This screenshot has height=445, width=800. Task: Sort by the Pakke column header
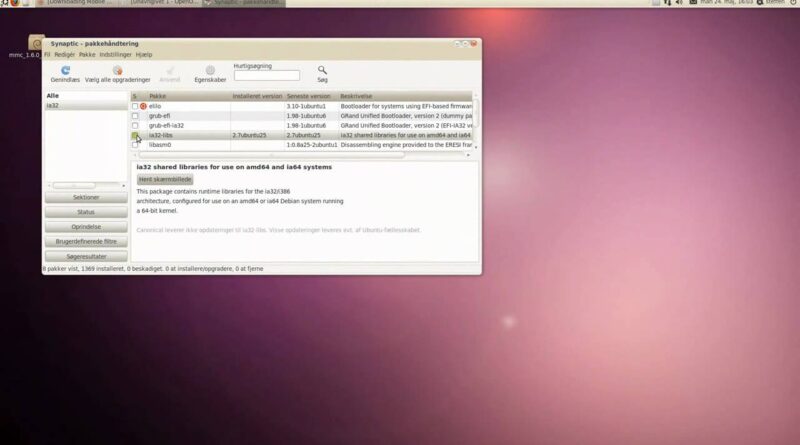click(189, 96)
